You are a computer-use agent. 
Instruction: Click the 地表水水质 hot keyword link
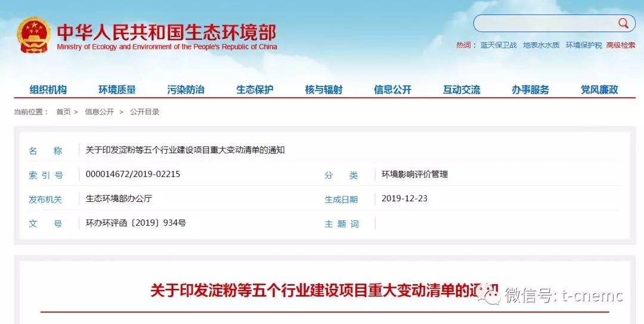click(541, 45)
